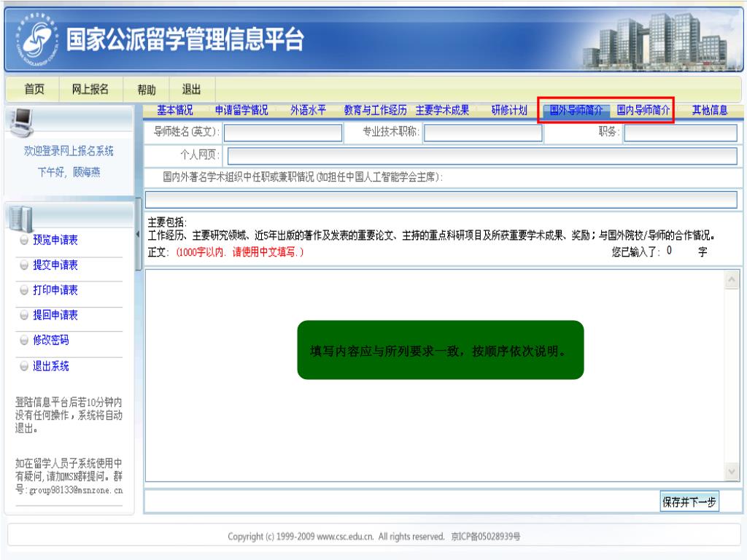The width and height of the screenshot is (747, 560).
Task: Click the text area scroll-down arrow
Action: coord(731,472)
